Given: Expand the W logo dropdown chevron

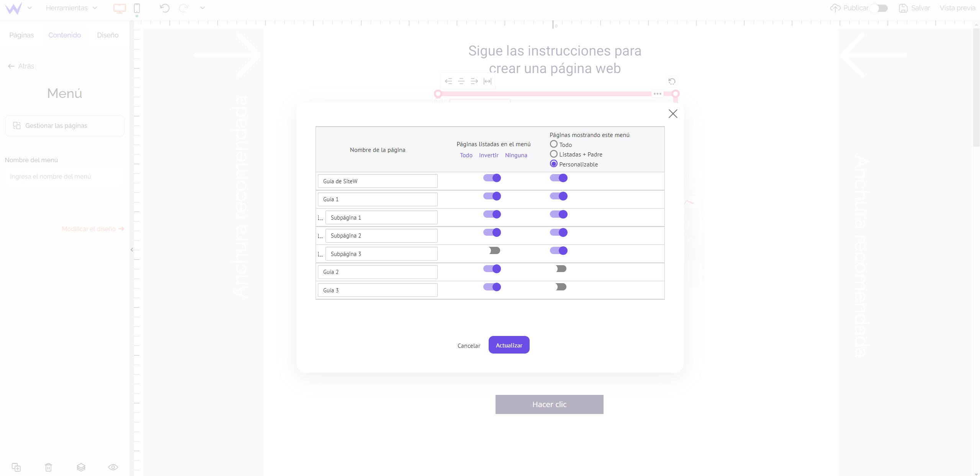Looking at the screenshot, I should 29,8.
